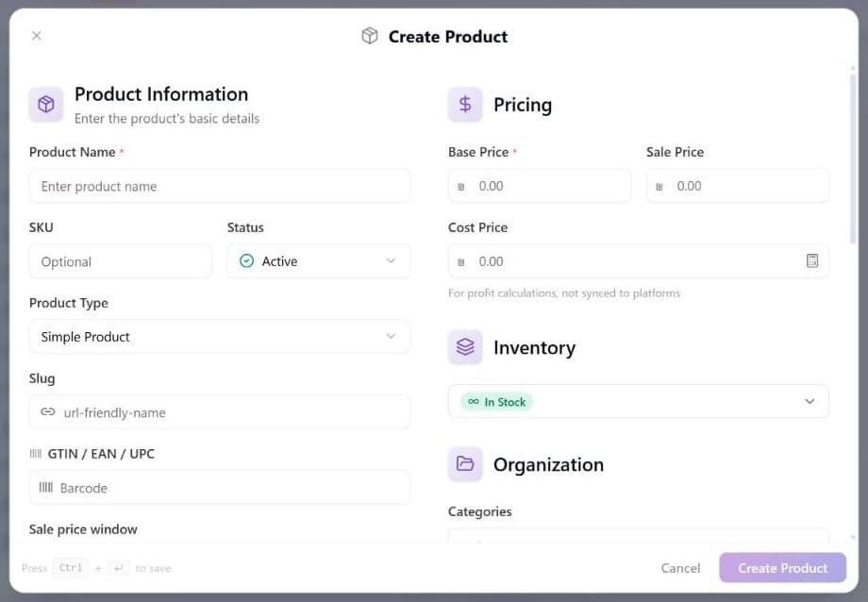Focus the Product Name input field

coord(220,186)
